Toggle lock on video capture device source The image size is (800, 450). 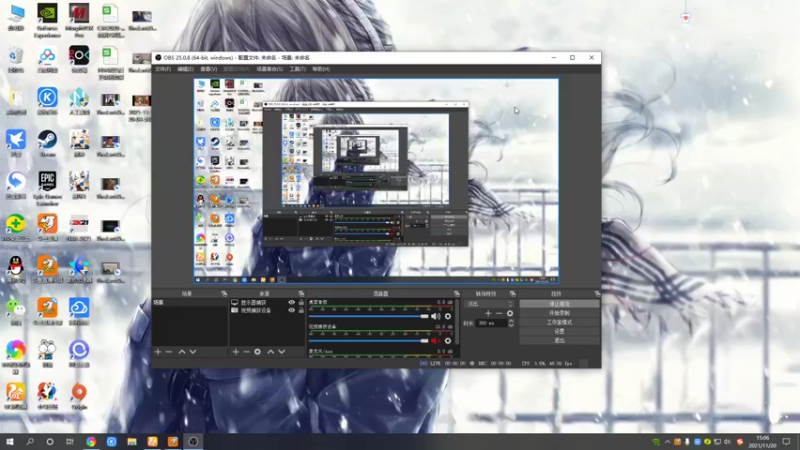click(x=301, y=310)
